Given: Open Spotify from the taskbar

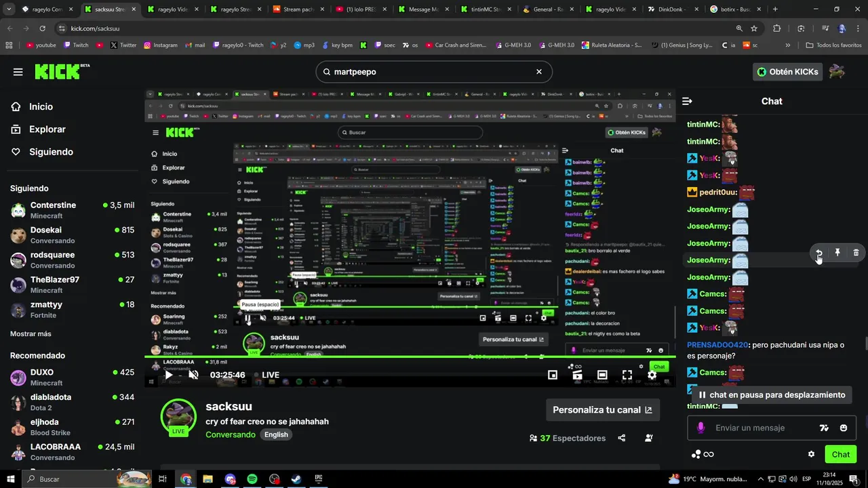Looking at the screenshot, I should (252, 479).
